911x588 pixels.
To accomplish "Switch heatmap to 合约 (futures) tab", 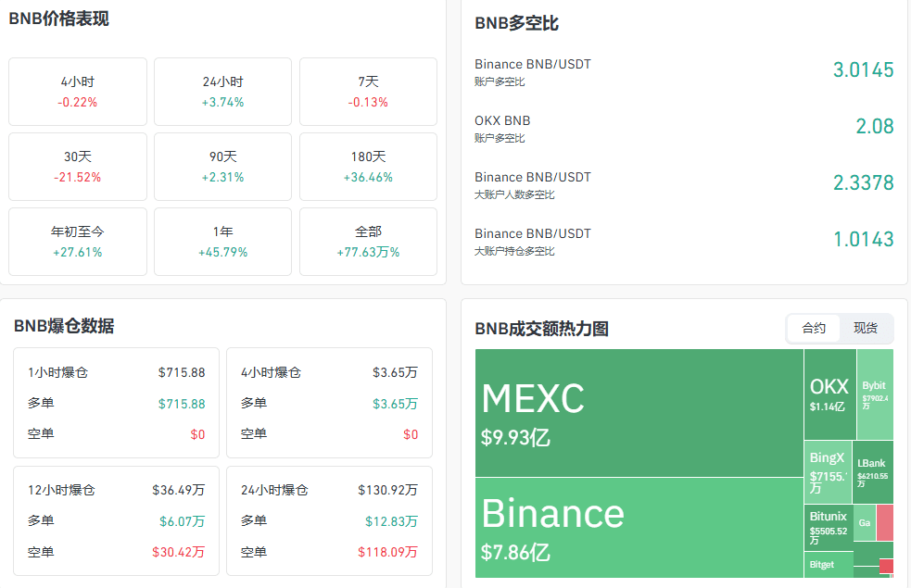I will click(814, 328).
